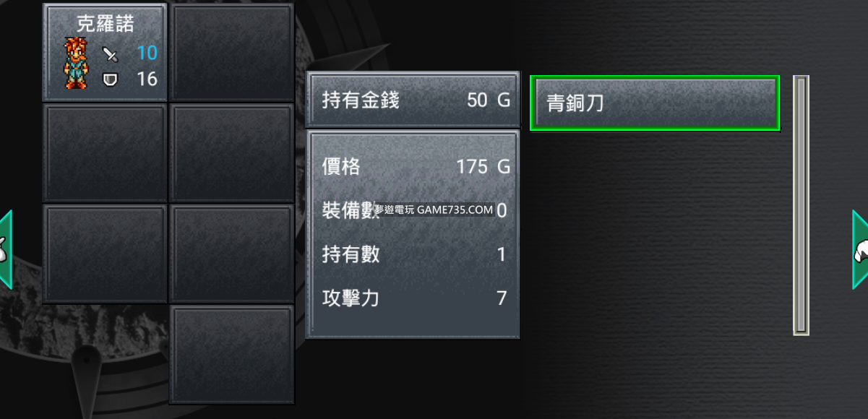This screenshot has height=419, width=868.
Task: Select the 青銅刀 item in the shop list
Action: [x=655, y=103]
